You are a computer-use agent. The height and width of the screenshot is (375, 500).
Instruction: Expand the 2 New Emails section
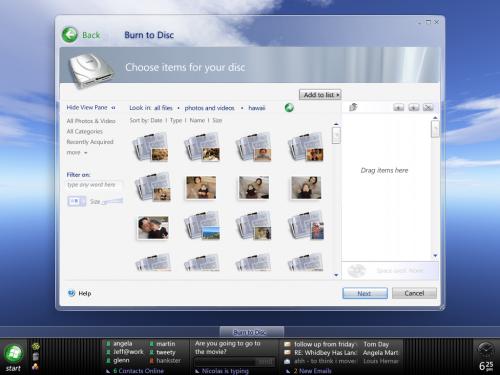(309, 371)
